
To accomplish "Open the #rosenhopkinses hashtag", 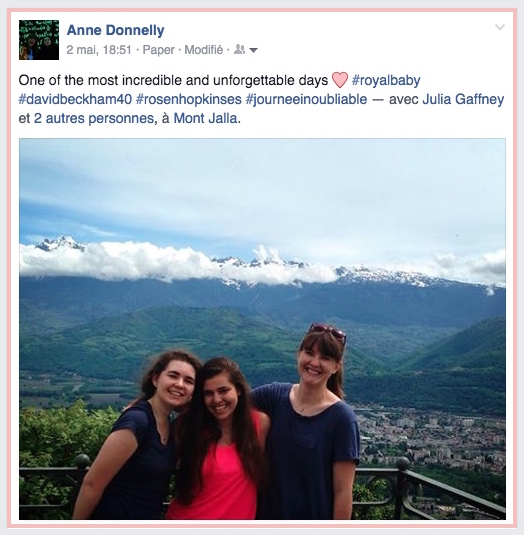I will click(189, 99).
